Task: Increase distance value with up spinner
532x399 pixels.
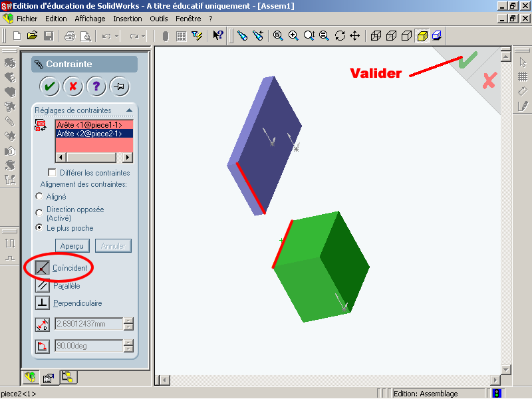Action: [128, 321]
